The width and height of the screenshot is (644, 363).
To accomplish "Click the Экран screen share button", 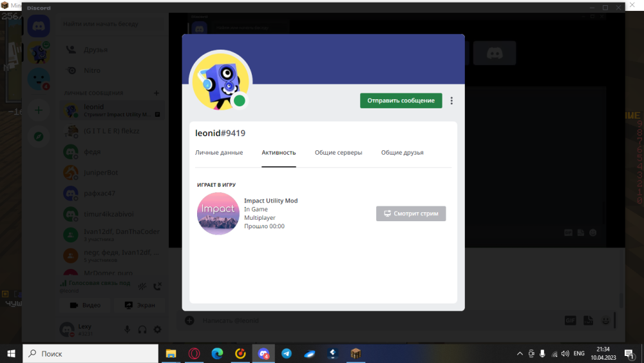I will (x=140, y=305).
